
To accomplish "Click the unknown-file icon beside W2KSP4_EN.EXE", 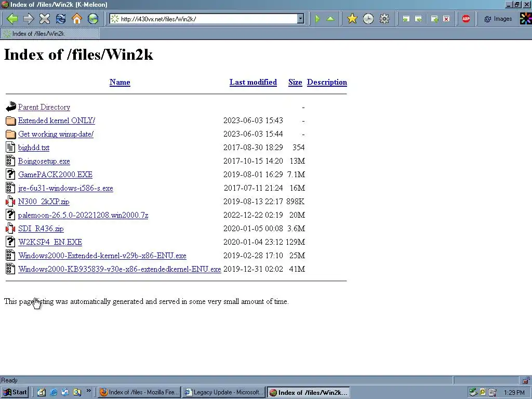I will pos(10,242).
